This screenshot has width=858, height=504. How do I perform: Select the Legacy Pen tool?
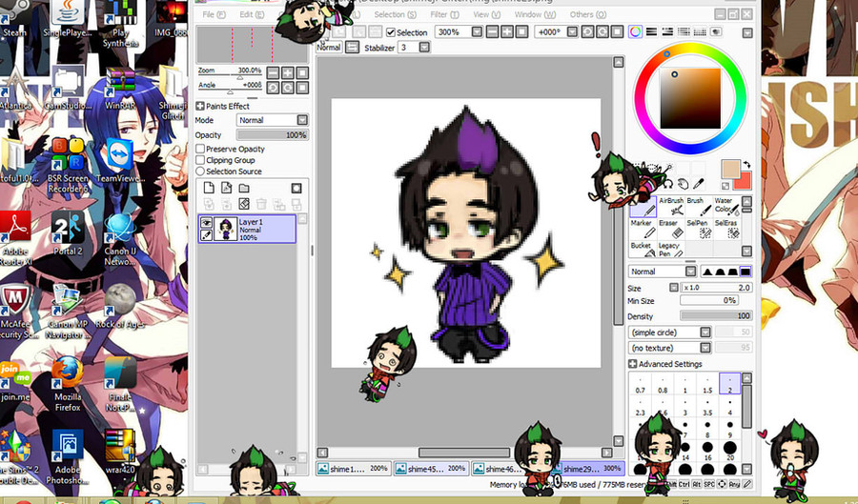[671, 250]
